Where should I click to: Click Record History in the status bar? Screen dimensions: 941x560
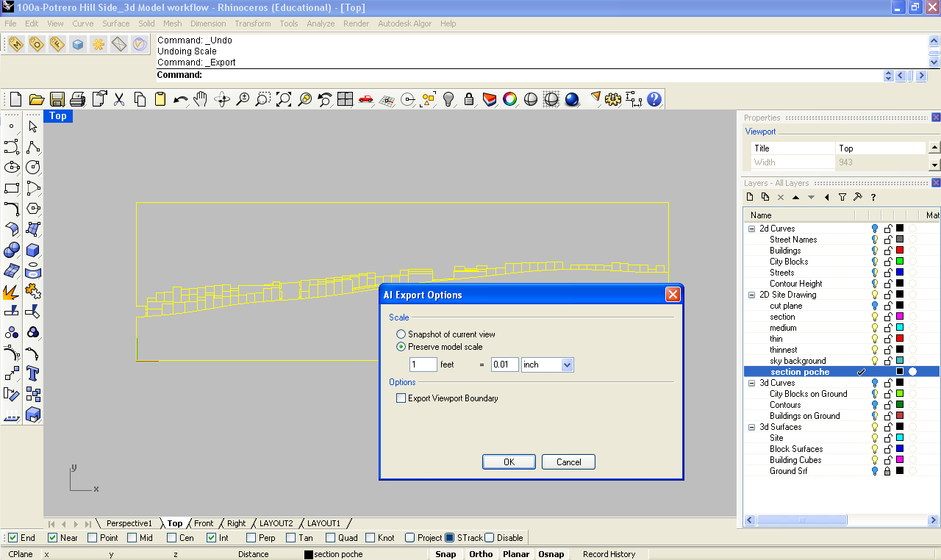(609, 554)
